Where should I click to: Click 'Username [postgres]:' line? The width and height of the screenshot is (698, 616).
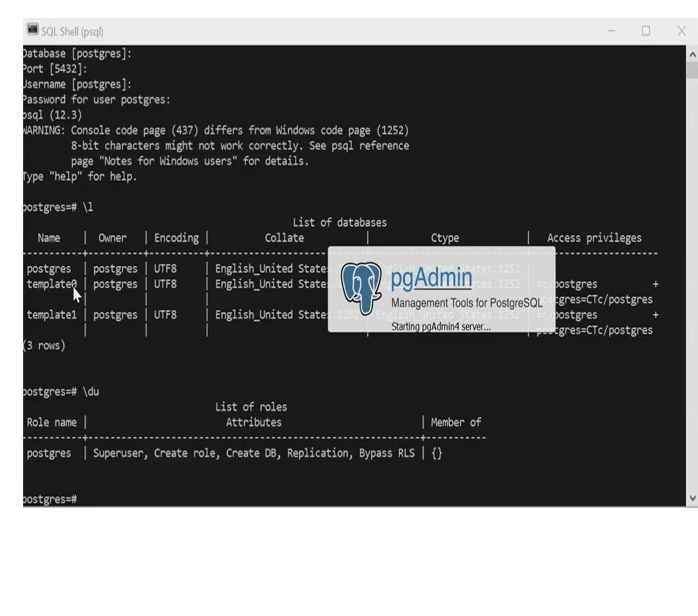click(x=78, y=84)
